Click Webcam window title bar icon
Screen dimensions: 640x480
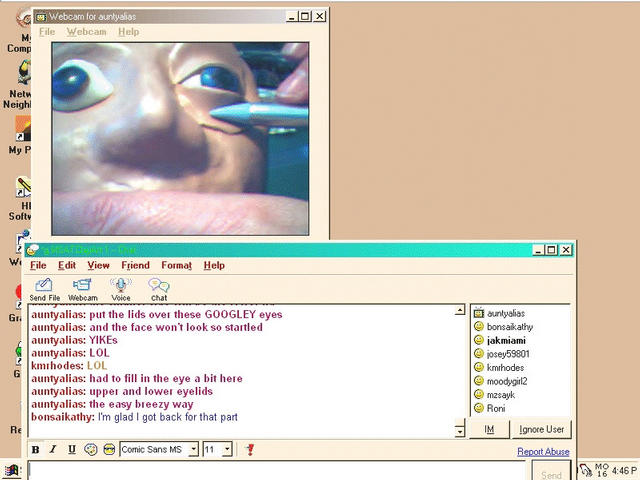tap(41, 17)
